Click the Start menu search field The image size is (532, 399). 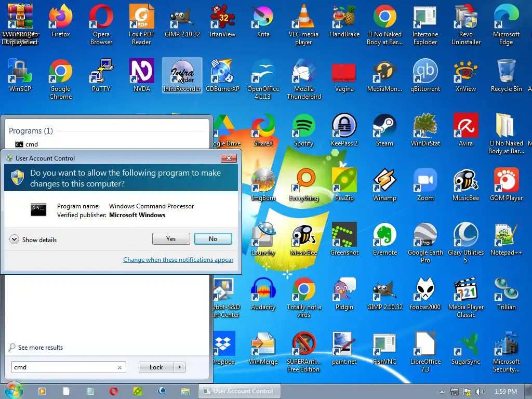[x=69, y=367]
